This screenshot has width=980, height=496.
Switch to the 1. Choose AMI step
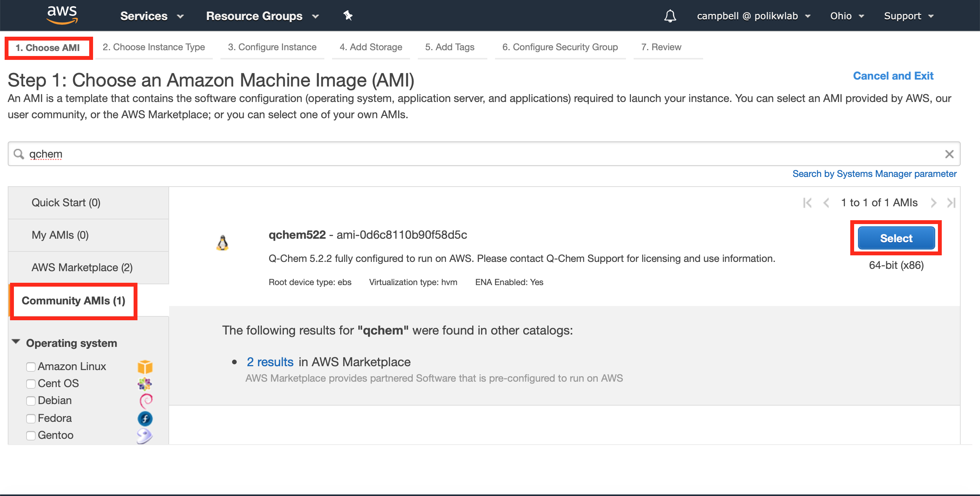48,48
